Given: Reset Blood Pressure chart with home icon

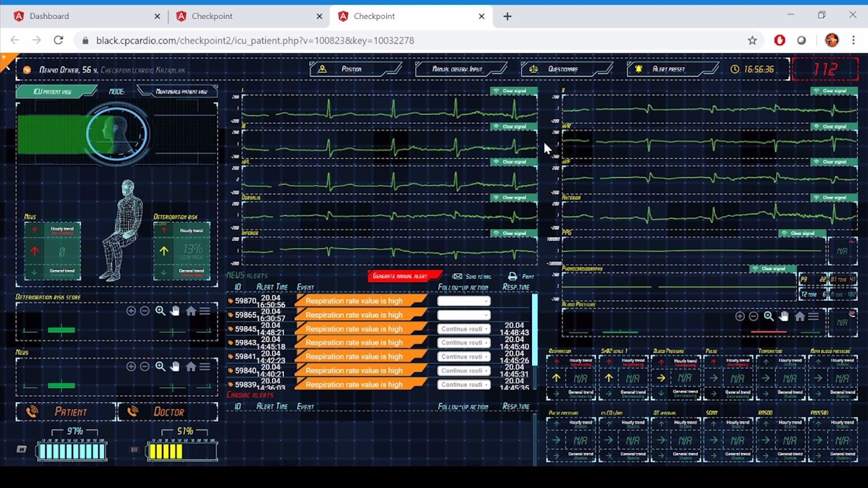Looking at the screenshot, I should (x=799, y=317).
